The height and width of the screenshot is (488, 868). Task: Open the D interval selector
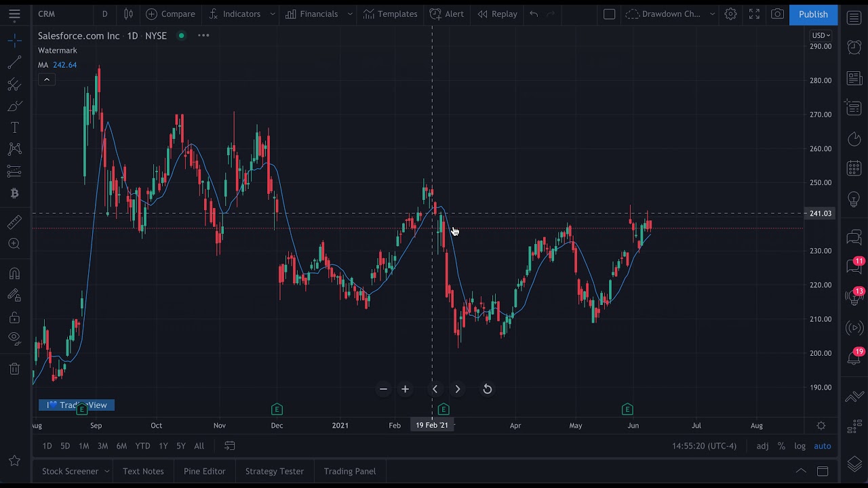tap(104, 14)
